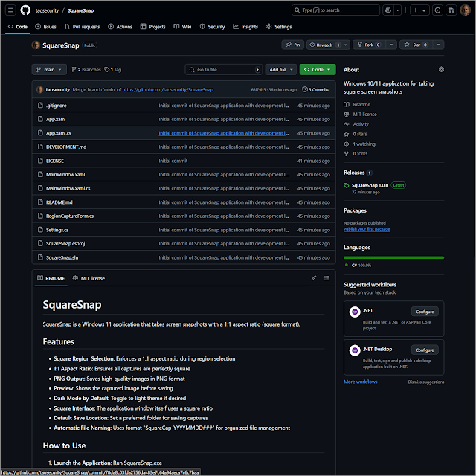Edit README using the pencil icon
This screenshot has width=476, height=476.
coord(314,278)
